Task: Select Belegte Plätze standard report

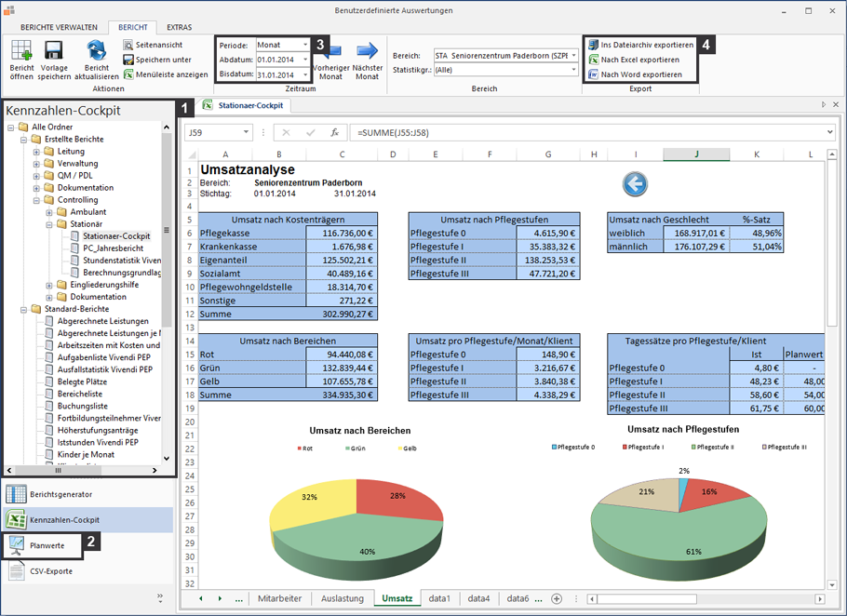Action: (82, 382)
